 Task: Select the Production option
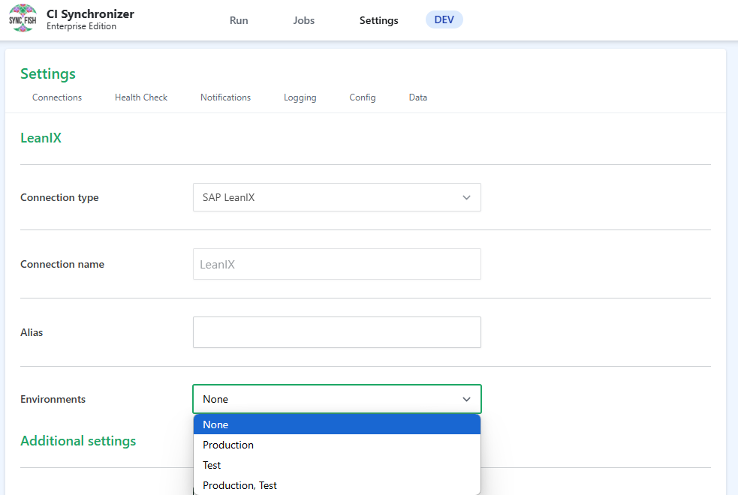pos(337,445)
